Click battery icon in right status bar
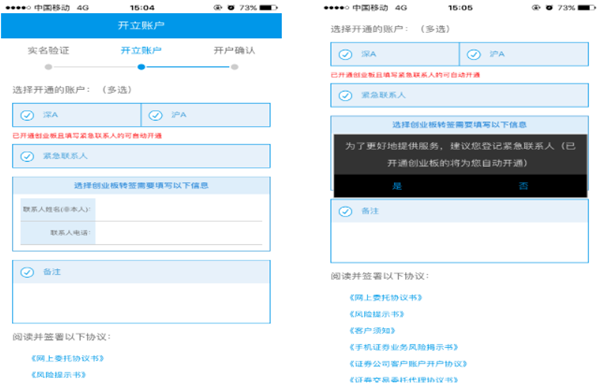 [x=587, y=7]
